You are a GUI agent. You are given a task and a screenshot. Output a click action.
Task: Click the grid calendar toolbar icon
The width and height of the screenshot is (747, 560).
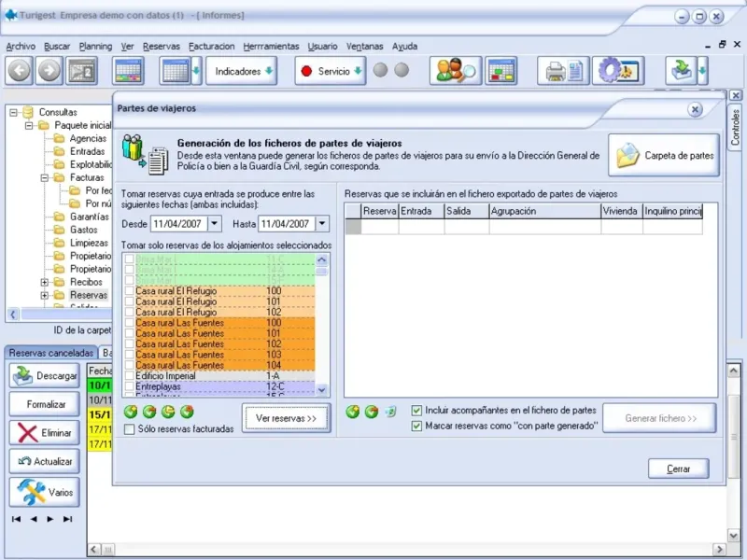pos(176,71)
